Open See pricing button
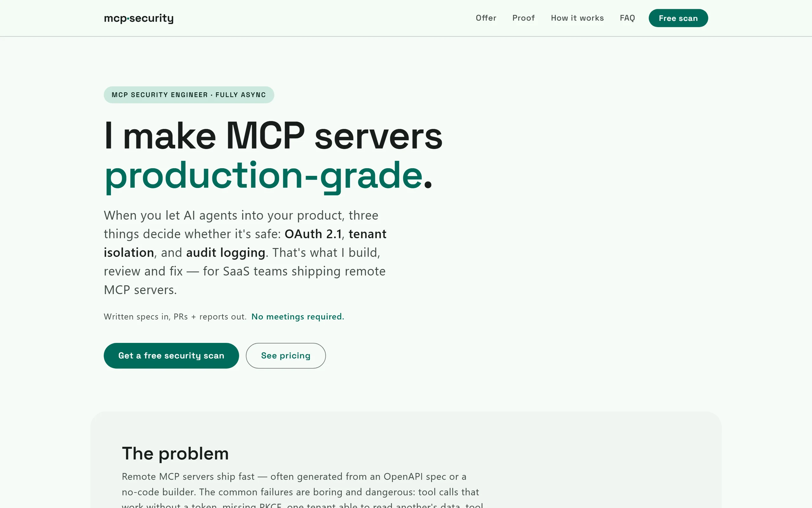This screenshot has height=508, width=812. click(x=285, y=356)
